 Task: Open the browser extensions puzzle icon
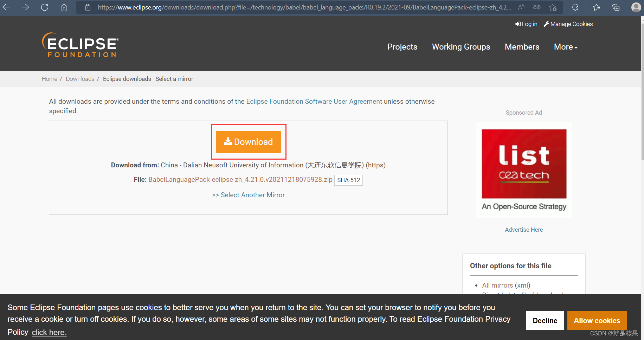[x=575, y=7]
